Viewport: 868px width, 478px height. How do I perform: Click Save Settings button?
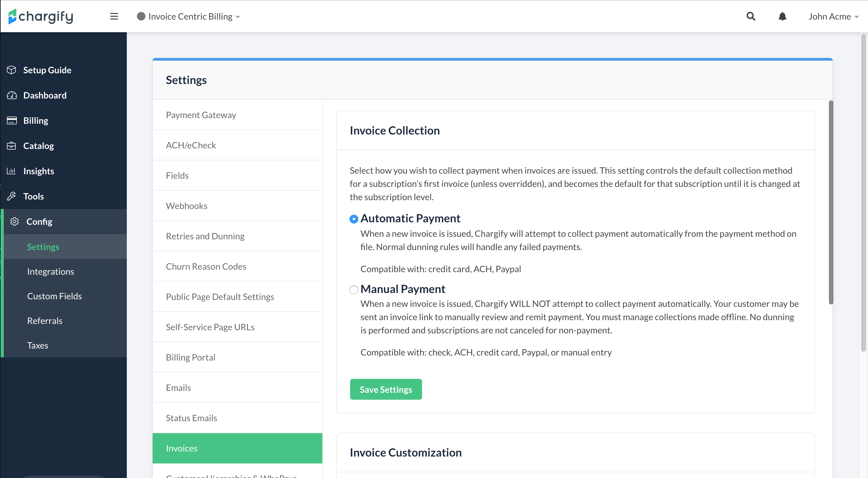click(386, 389)
